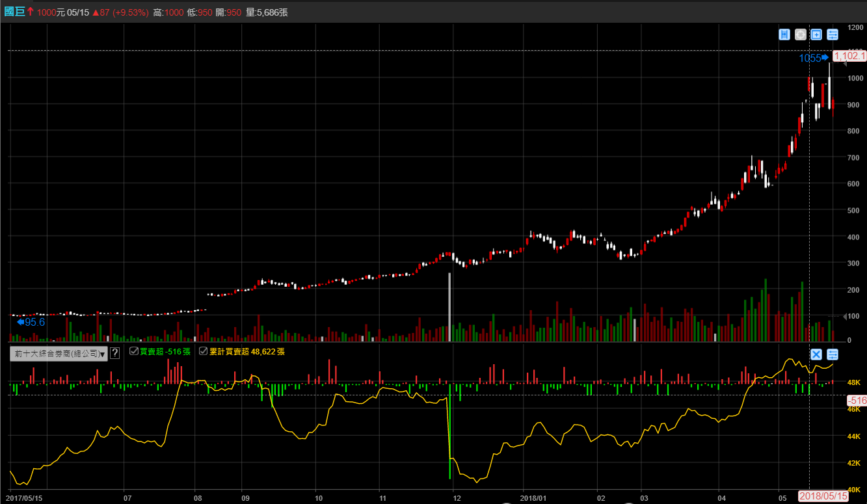The height and width of the screenshot is (504, 867).
Task: Open settings for the broker indicator panel
Action: [x=833, y=354]
